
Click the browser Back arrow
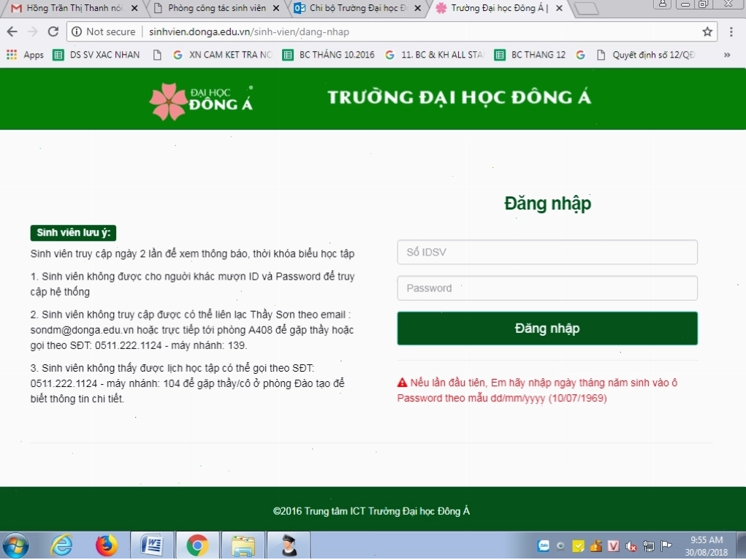pyautogui.click(x=12, y=32)
